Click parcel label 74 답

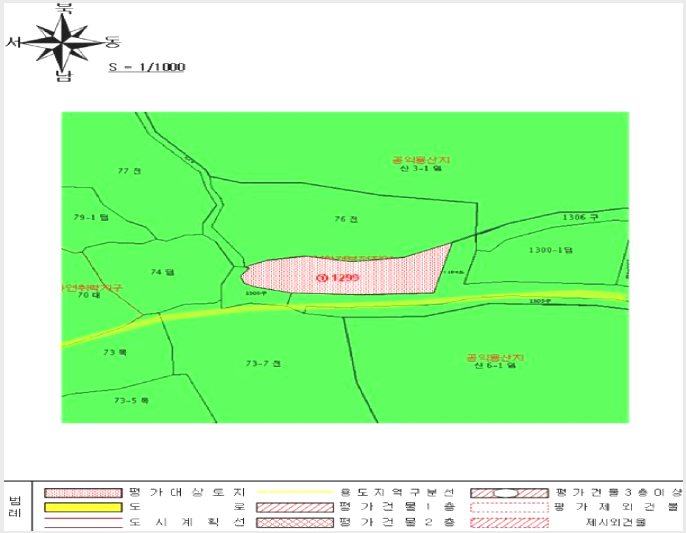pyautogui.click(x=162, y=272)
